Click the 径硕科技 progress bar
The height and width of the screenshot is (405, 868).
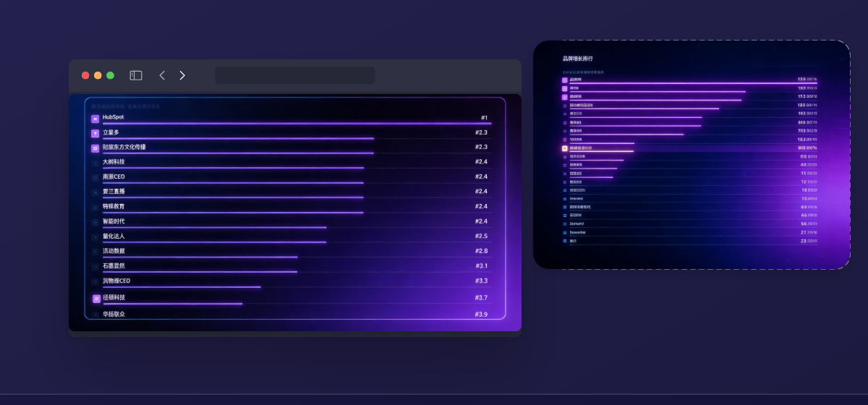point(172,304)
